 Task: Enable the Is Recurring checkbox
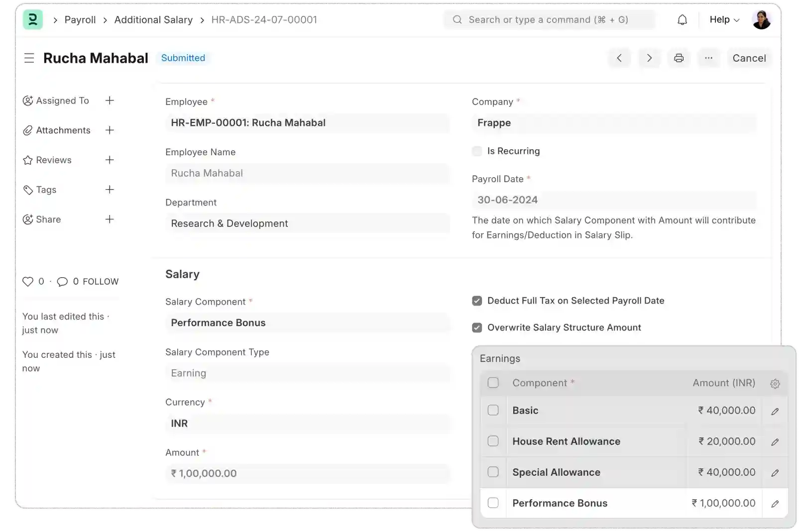[477, 151]
